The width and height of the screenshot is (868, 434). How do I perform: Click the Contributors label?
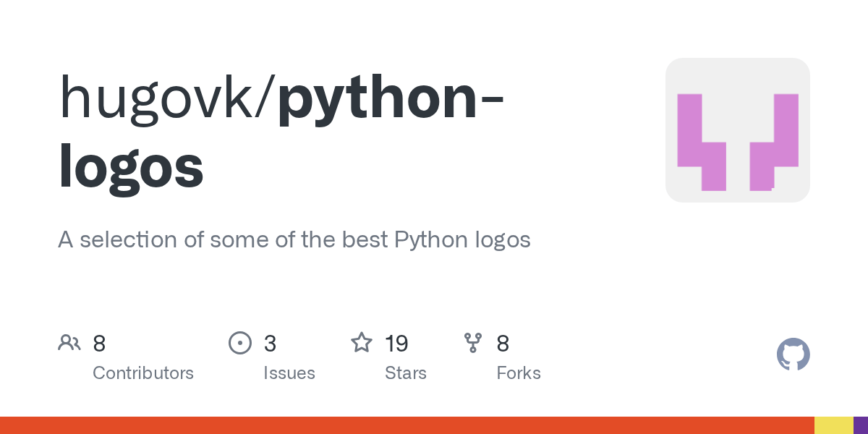pyautogui.click(x=143, y=373)
